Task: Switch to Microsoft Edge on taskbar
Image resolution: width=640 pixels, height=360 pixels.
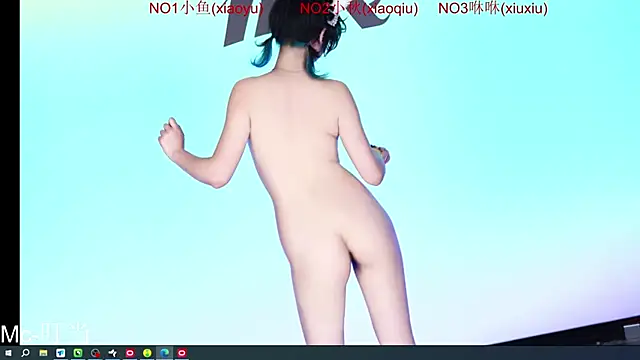Action: click(x=164, y=353)
